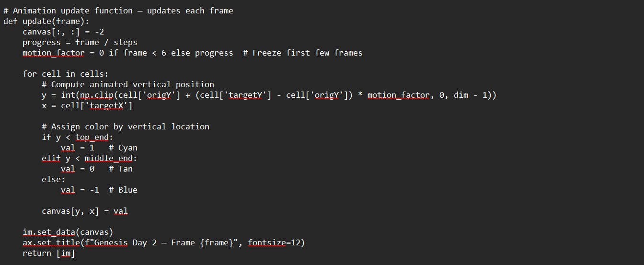
Task: Click the underlined 'targetY' key
Action: [x=245, y=95]
